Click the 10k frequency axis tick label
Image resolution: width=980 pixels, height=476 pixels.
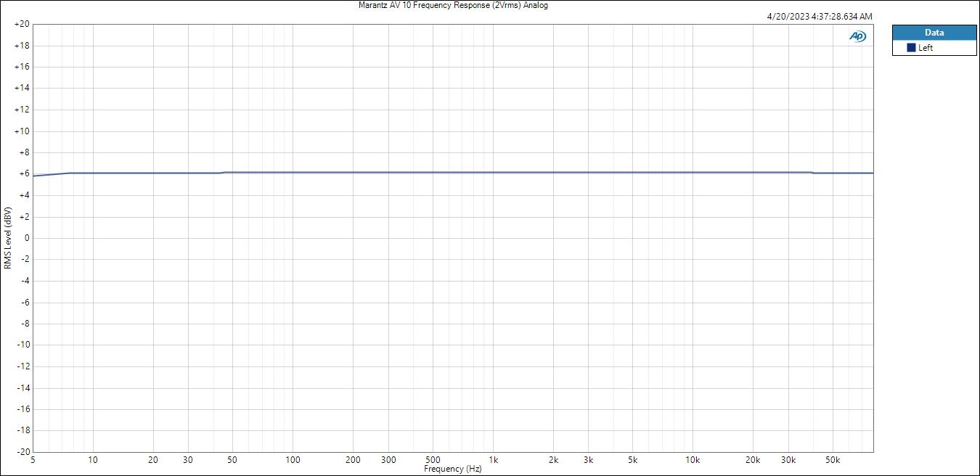pyautogui.click(x=693, y=460)
